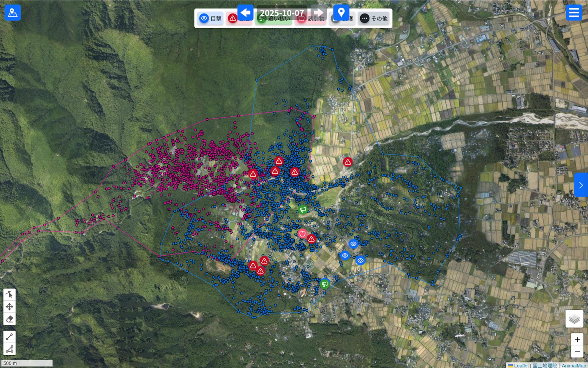Image resolution: width=588 pixels, height=368 pixels.
Task: Go to previous date with left arrow
Action: (245, 12)
